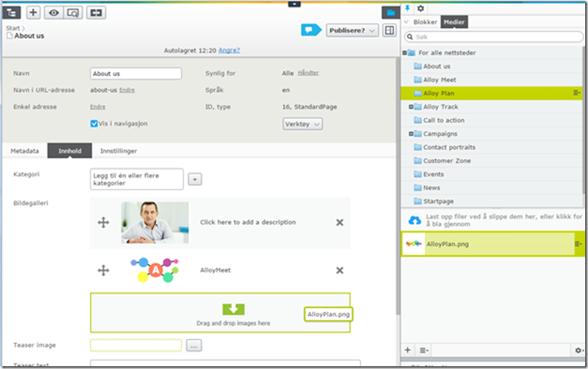Pin the assets panel with pin icon
The image size is (588, 369).
pyautogui.click(x=407, y=8)
